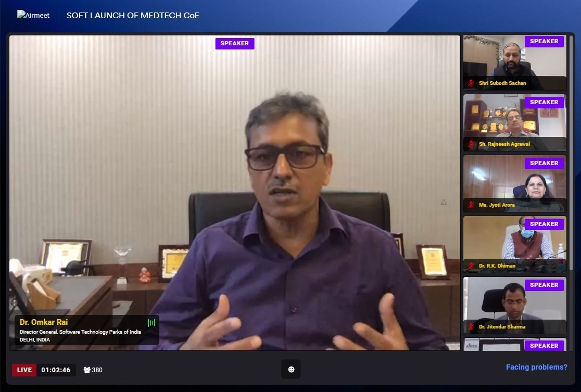Select the partially visible AiMeD speaker tile
This screenshot has width=581, height=392.
[515, 344]
